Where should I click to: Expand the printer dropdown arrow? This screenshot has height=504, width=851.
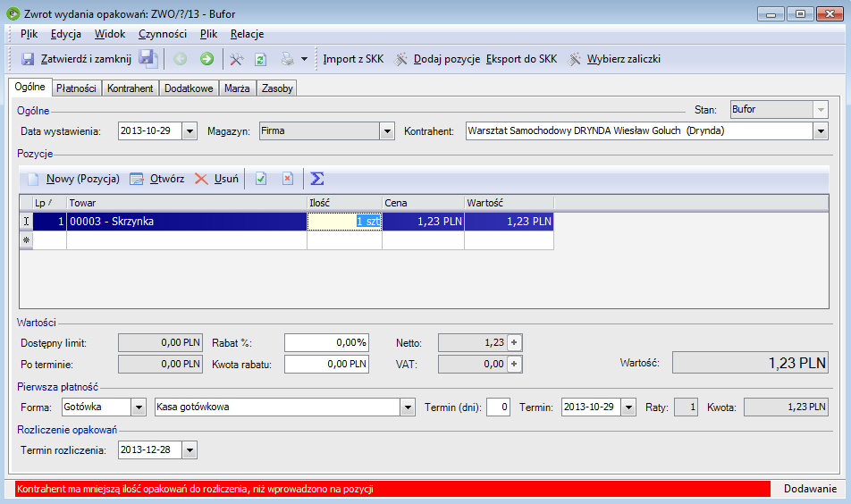305,59
